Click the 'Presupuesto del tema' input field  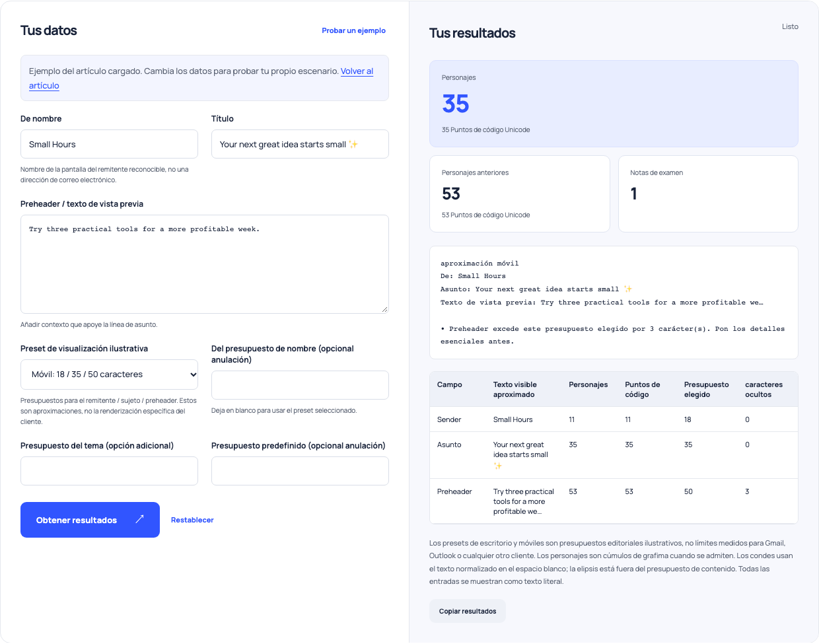click(x=109, y=471)
